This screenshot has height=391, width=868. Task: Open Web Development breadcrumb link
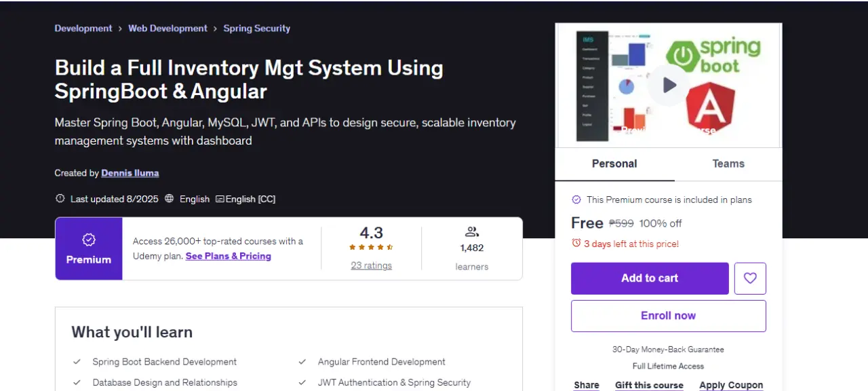click(x=168, y=29)
